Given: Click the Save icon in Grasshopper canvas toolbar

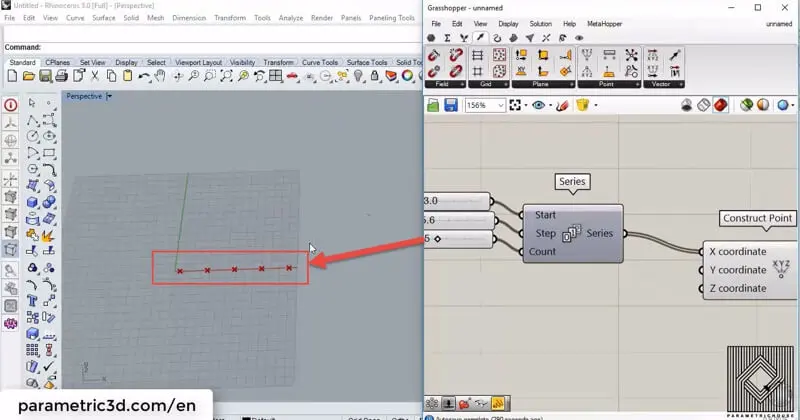Looking at the screenshot, I should (x=451, y=105).
